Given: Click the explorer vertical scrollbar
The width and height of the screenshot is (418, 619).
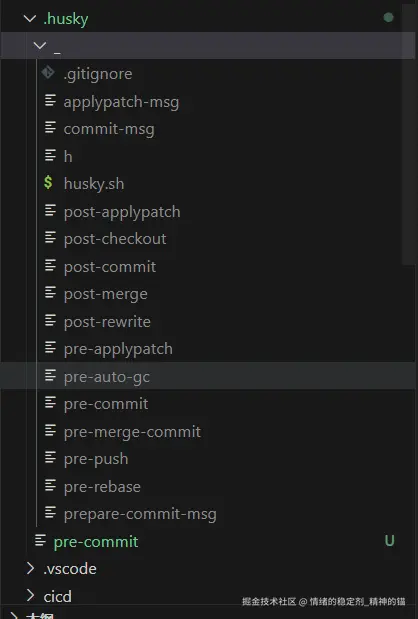Looking at the screenshot, I should (409, 134).
